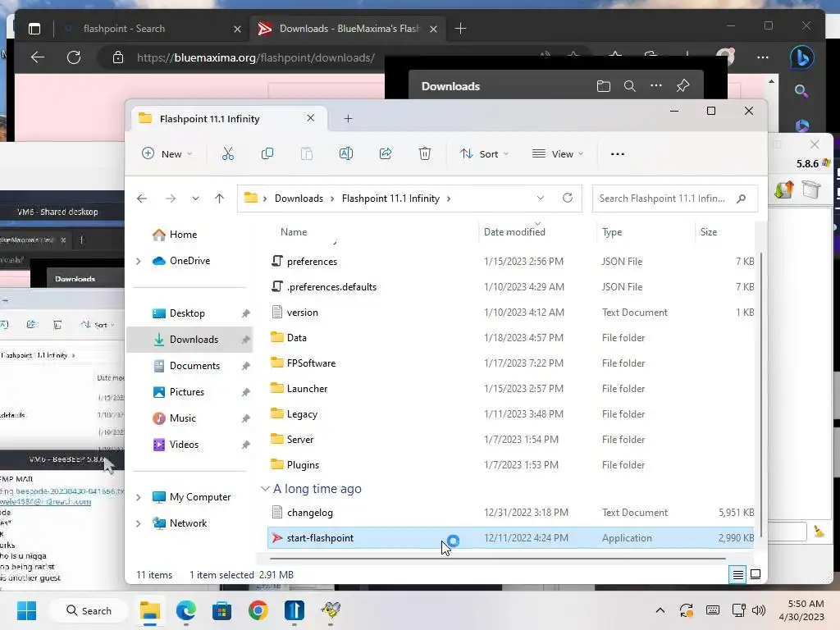This screenshot has width=840, height=630.
Task: Go up one folder with the up arrow
Action: pos(220,199)
